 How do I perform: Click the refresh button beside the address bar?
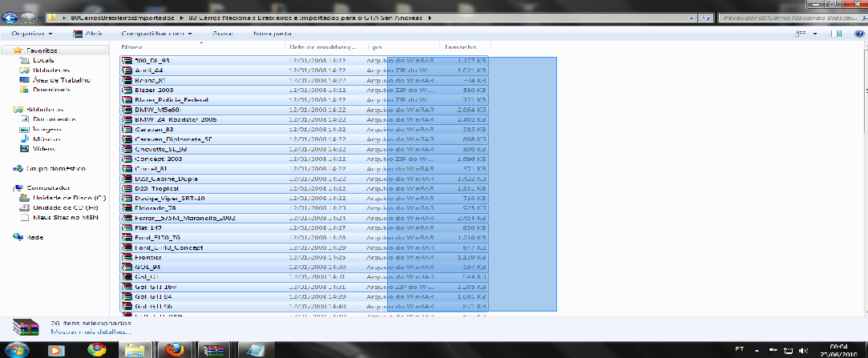coord(706,18)
